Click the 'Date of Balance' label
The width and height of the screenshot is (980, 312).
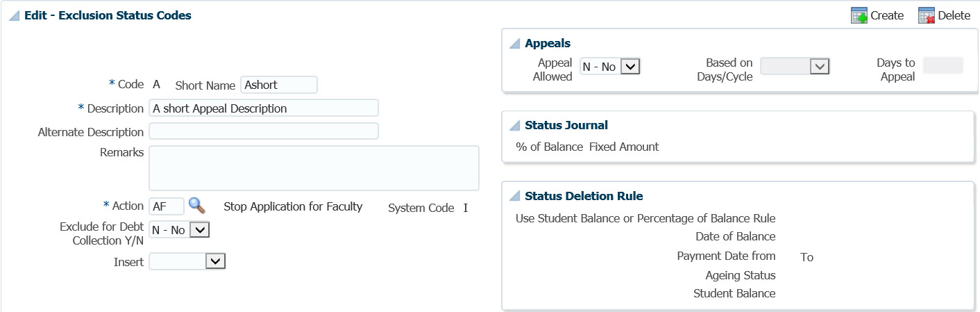click(x=736, y=237)
